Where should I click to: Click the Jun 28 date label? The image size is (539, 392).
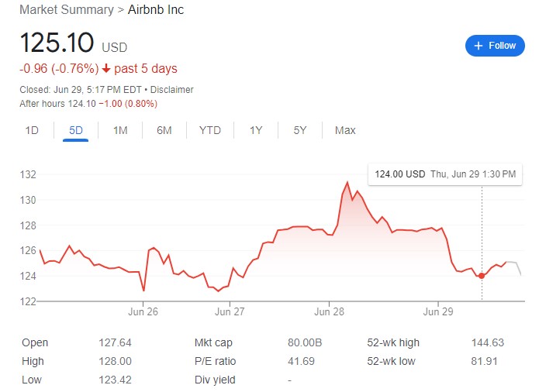[x=330, y=312]
